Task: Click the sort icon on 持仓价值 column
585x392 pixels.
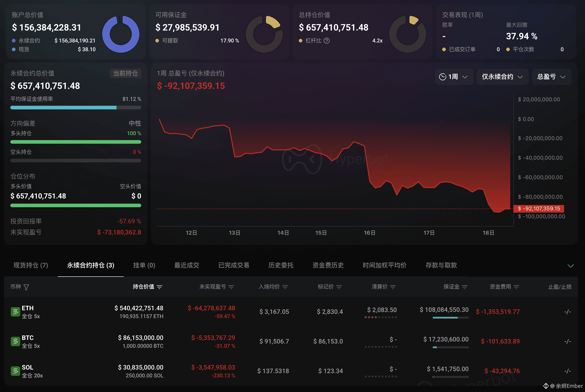Action: (x=160, y=287)
